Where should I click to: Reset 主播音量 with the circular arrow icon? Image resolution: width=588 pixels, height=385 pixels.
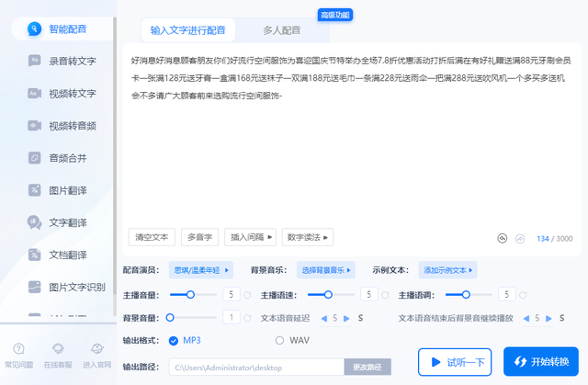pyautogui.click(x=247, y=295)
